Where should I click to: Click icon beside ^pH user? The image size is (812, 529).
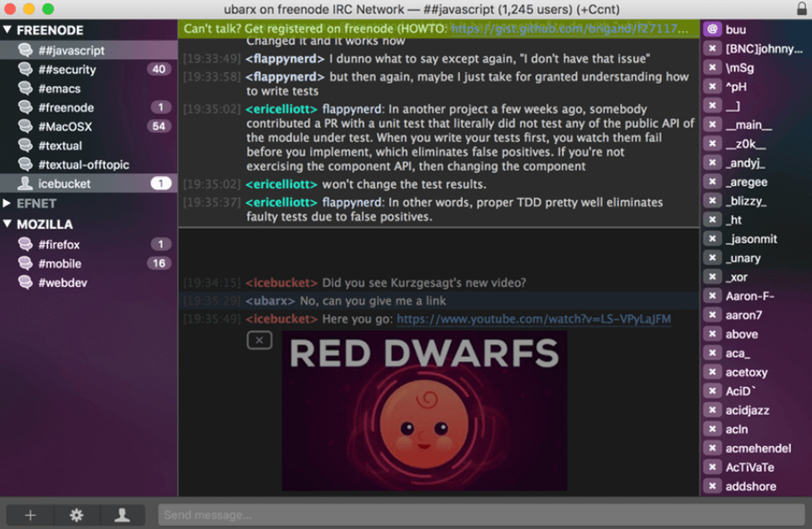tap(713, 87)
